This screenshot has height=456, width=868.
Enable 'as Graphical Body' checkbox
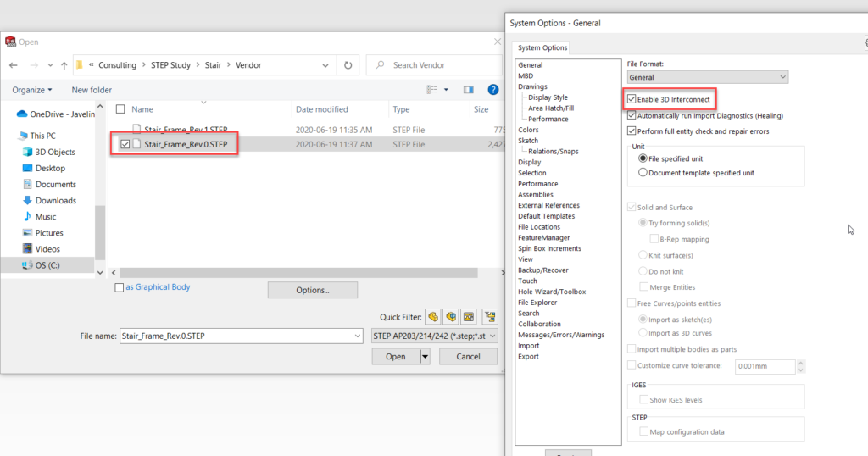(119, 287)
